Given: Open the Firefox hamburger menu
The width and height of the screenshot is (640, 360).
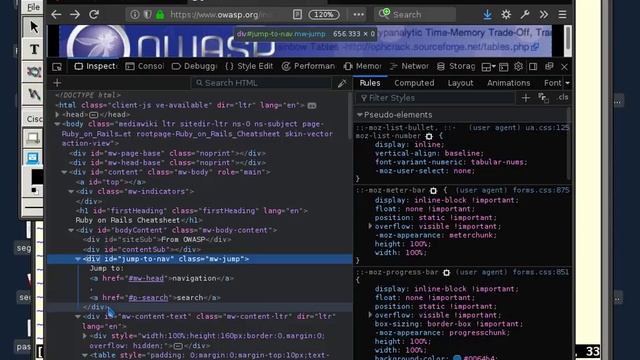Looking at the screenshot, I should [x=562, y=15].
